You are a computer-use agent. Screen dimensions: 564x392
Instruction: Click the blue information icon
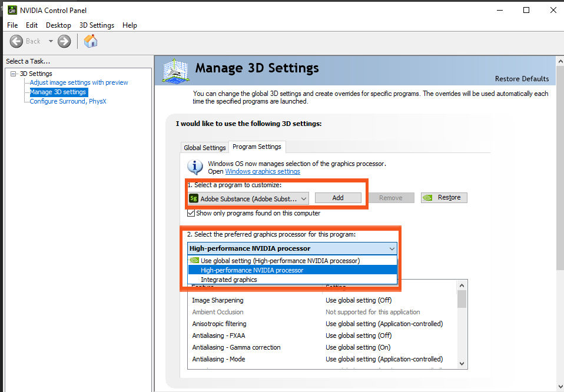(x=195, y=167)
